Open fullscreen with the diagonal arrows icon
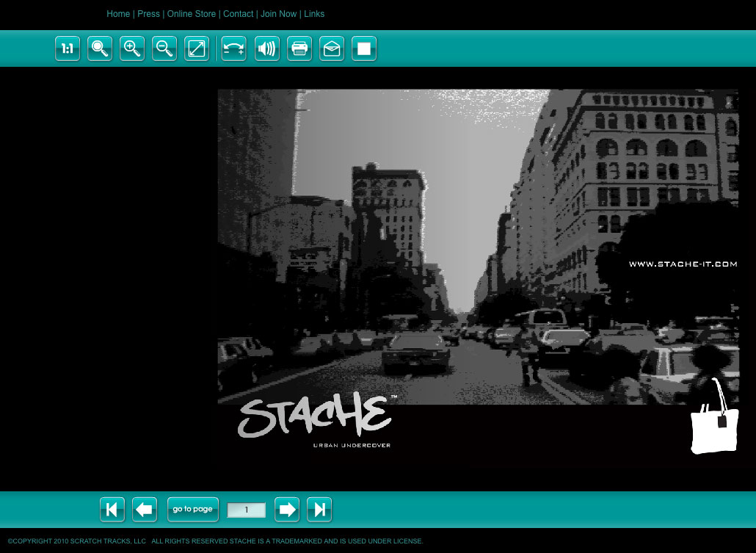The height and width of the screenshot is (553, 756). click(x=197, y=48)
